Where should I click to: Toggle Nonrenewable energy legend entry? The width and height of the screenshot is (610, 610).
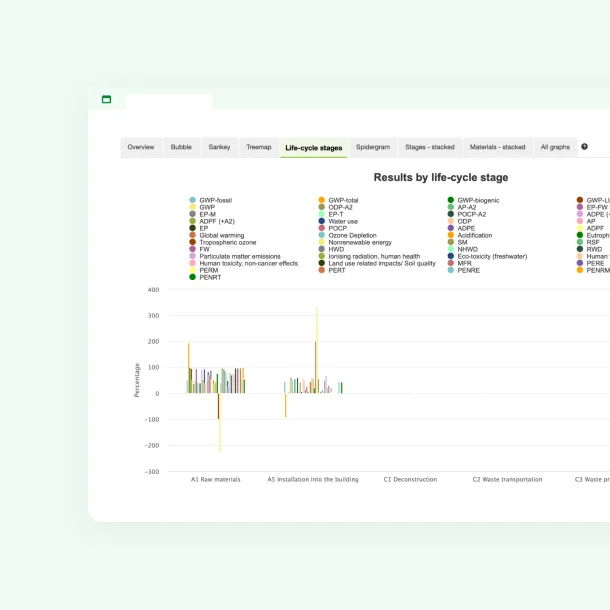(x=355, y=242)
